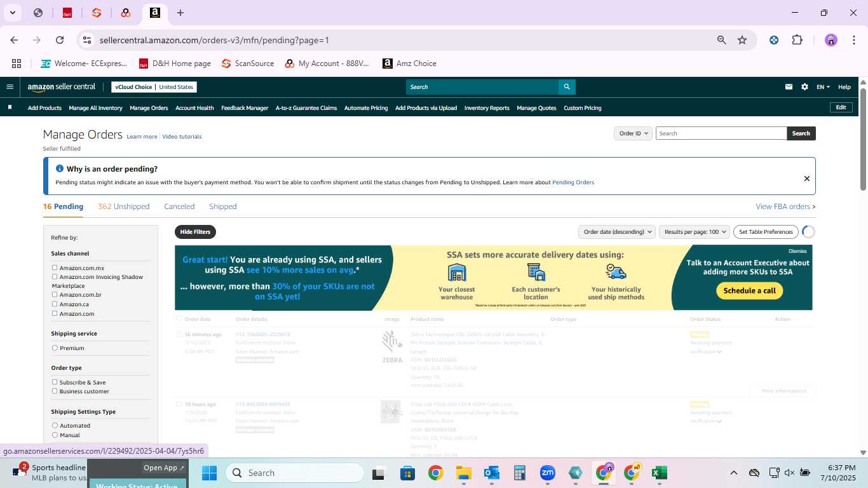Open the vCloud Choice United States selector
This screenshot has height=488, width=868.
click(154, 87)
